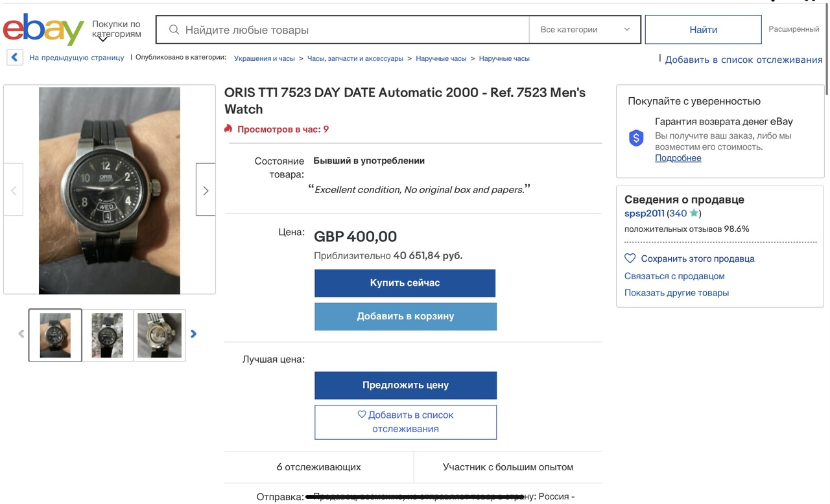Go to 'Часы, запчасти и аксессуары' breadcrumb
This screenshot has height=504, width=830.
[355, 58]
